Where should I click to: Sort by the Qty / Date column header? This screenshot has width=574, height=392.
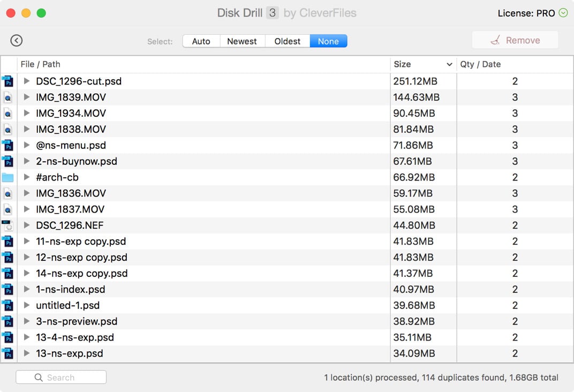click(515, 64)
